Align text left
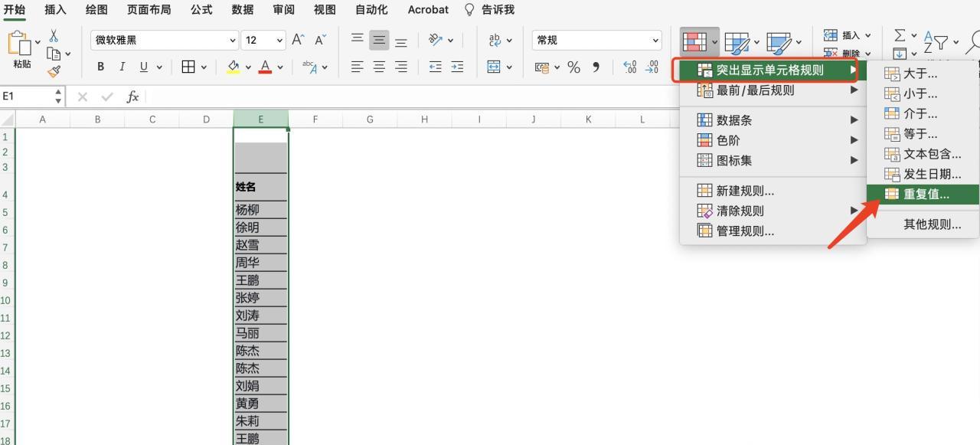 [x=357, y=67]
